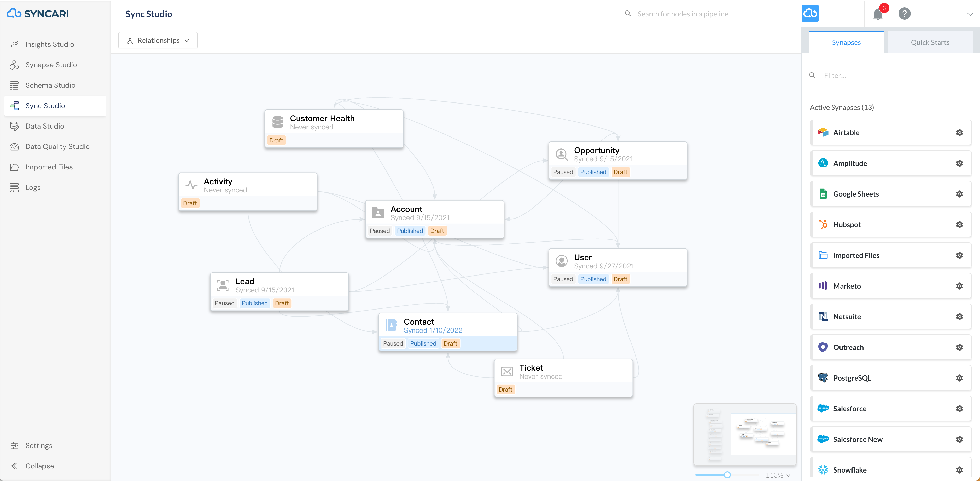Click the Contact node's address book icon
This screenshot has height=481, width=980.
coord(391,325)
